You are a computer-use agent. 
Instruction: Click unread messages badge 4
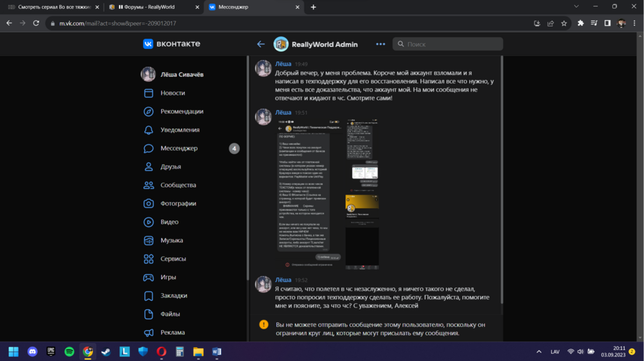point(234,148)
